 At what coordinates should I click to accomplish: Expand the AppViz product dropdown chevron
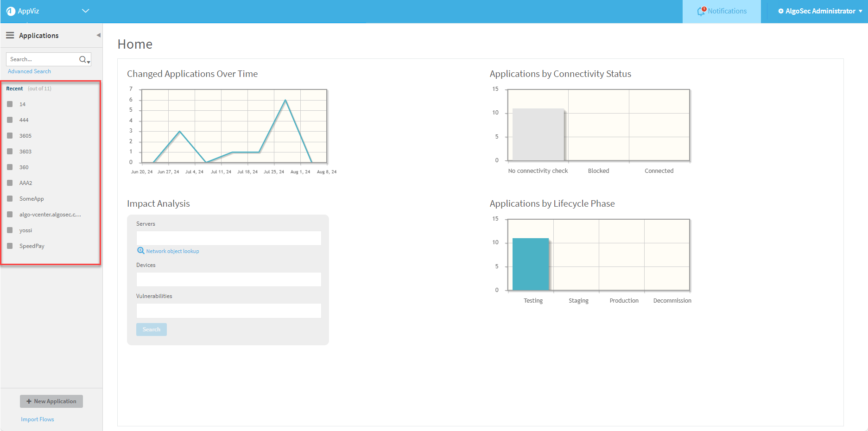85,11
